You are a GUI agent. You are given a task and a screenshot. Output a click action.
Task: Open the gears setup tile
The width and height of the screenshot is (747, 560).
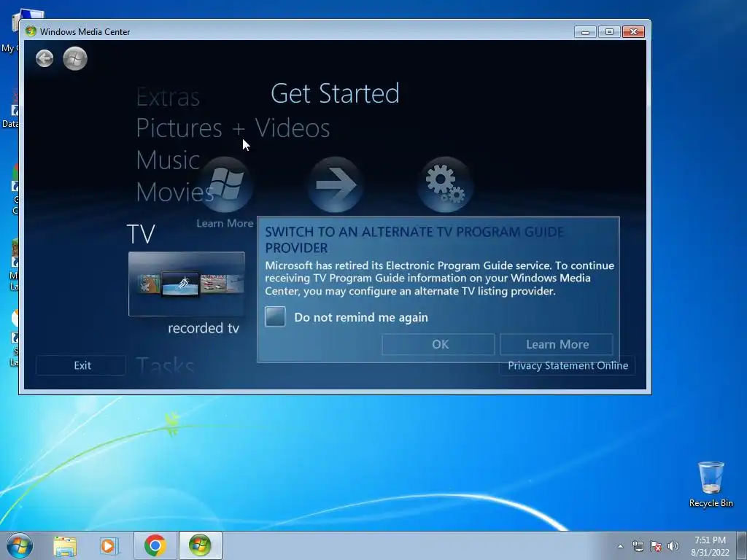tap(446, 185)
